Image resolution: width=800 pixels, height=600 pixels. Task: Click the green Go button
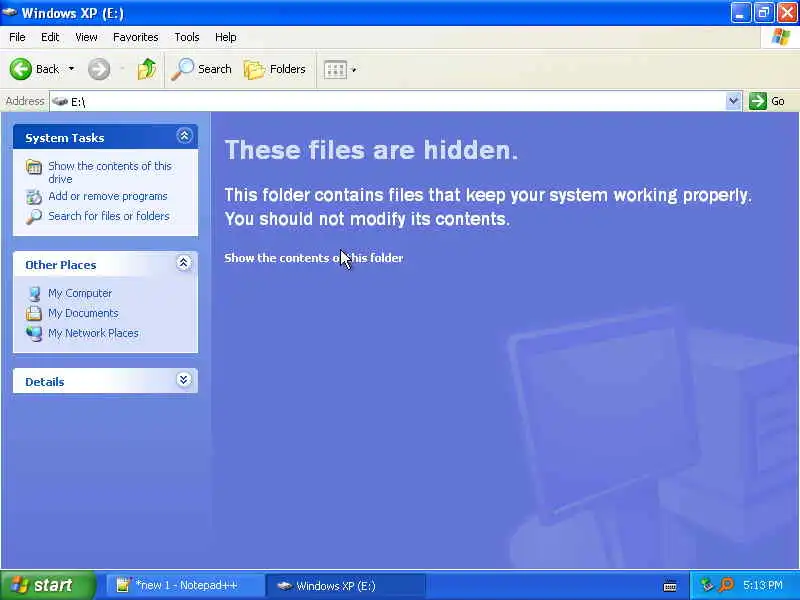[x=767, y=101]
